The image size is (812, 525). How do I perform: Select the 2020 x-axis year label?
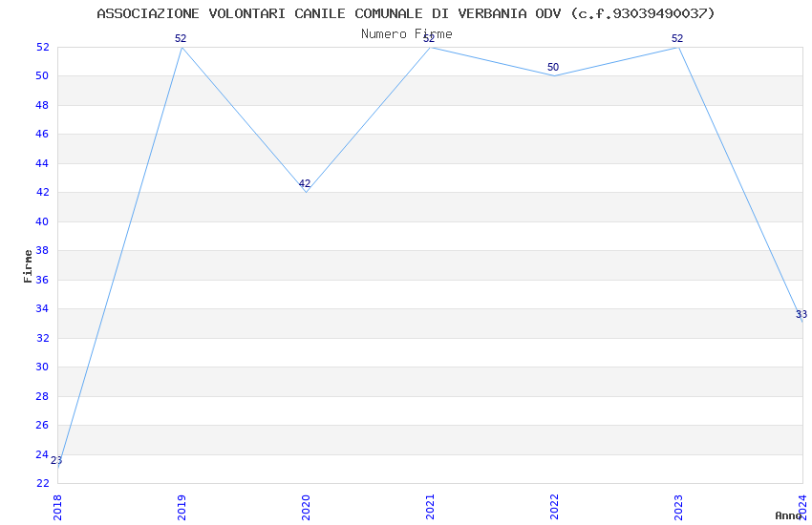[x=306, y=508]
